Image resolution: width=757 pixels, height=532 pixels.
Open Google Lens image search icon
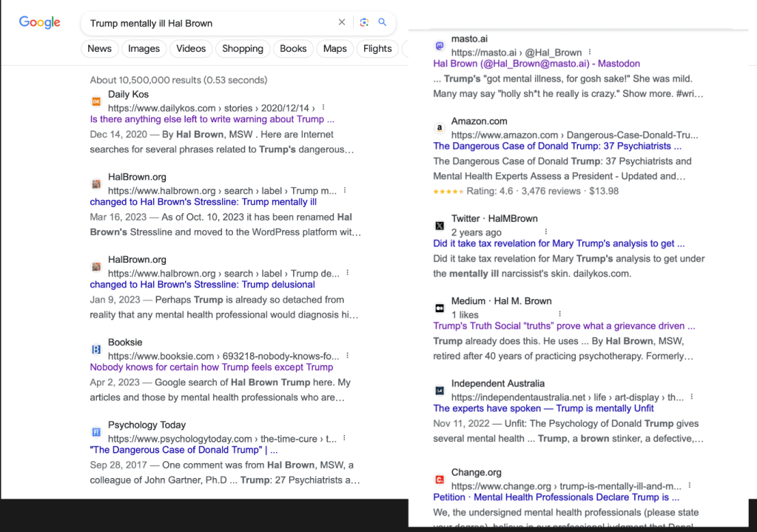tap(364, 22)
